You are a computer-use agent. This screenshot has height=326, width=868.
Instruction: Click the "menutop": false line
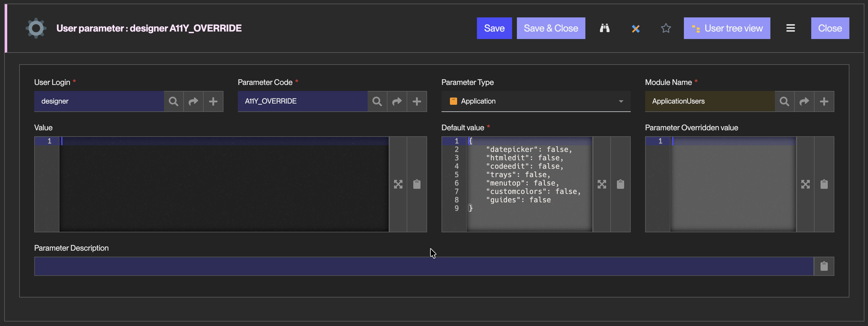(522, 183)
